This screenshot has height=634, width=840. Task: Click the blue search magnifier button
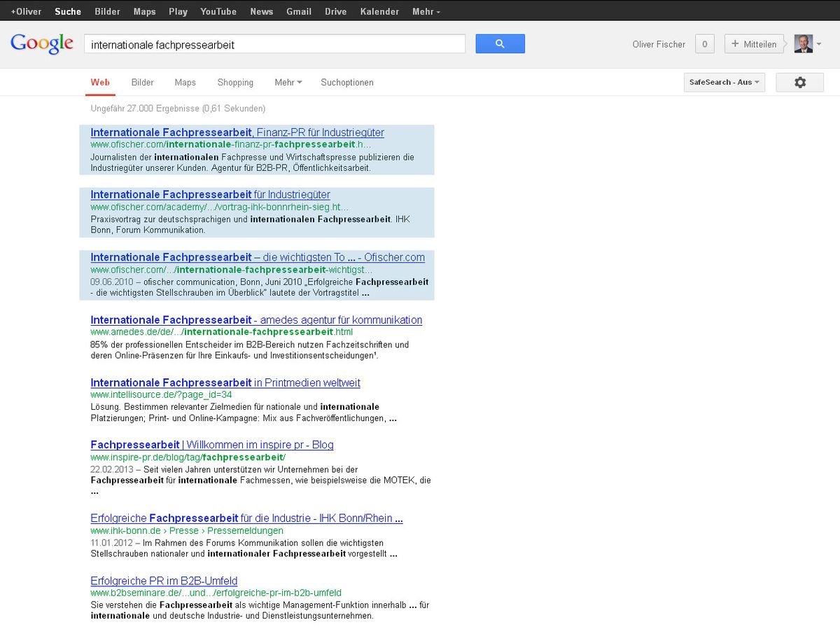(x=500, y=43)
